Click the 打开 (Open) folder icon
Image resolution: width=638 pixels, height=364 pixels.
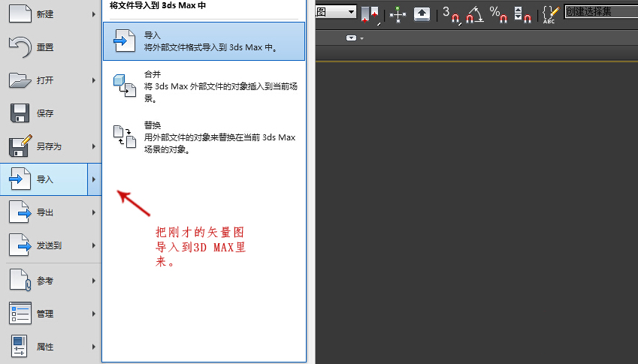20,80
